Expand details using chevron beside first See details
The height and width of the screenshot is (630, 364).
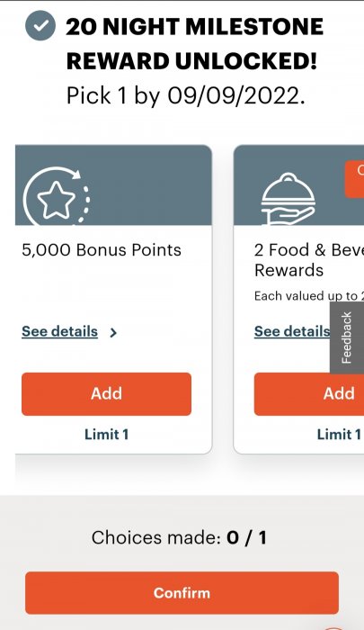click(x=113, y=333)
